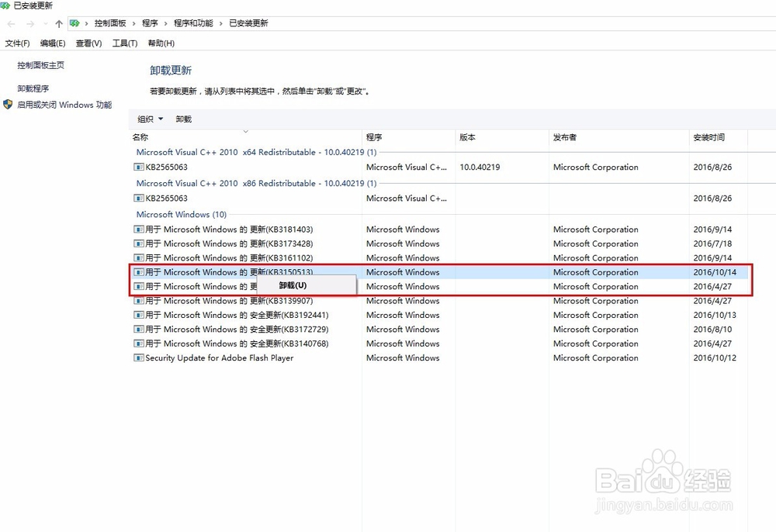Sort by 版本 column header
Image resolution: width=776 pixels, height=532 pixels.
pos(502,137)
